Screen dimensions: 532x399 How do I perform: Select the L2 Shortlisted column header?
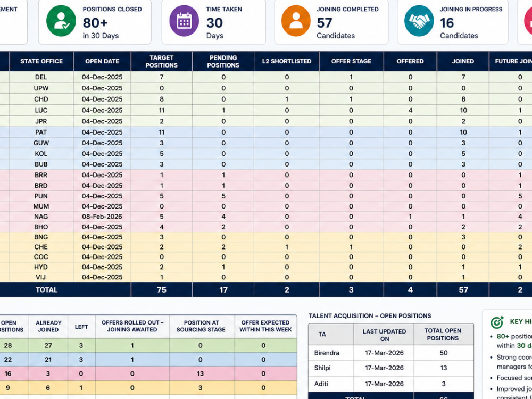click(x=287, y=61)
